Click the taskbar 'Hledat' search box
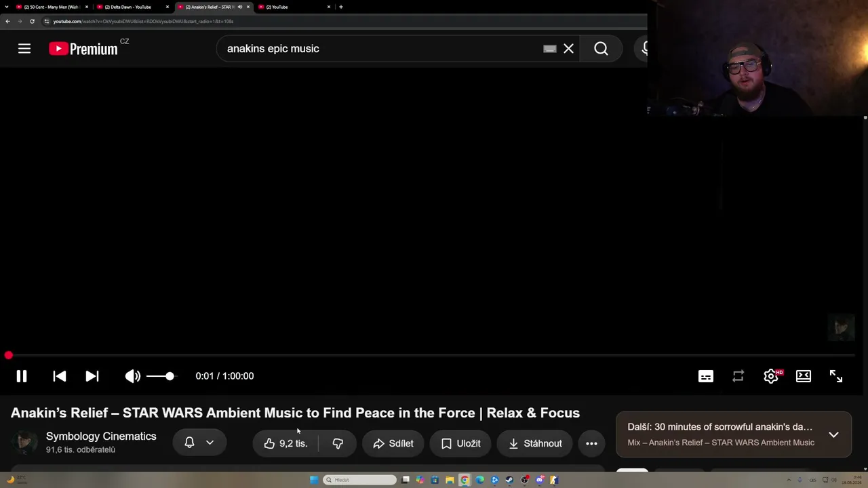This screenshot has height=488, width=868. click(360, 480)
